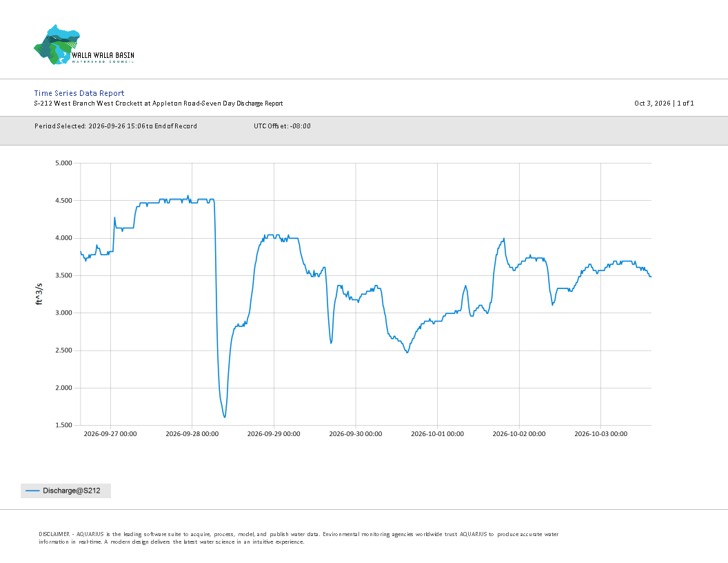
Task: Click the '2026-10-01 00:00' x-axis label
Action: pos(437,434)
